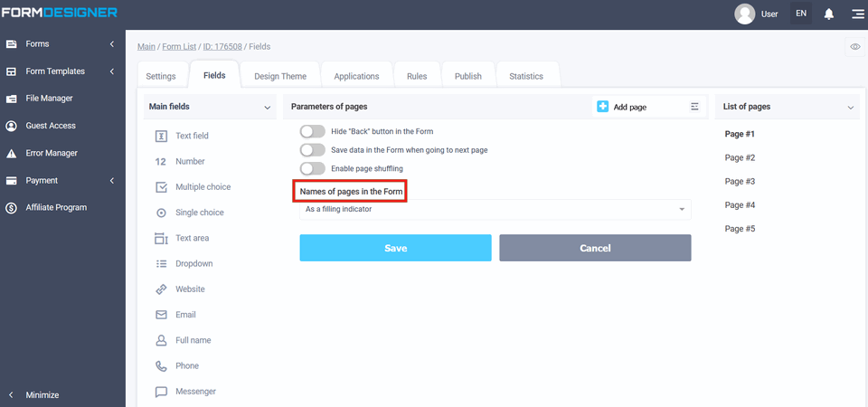
Task: Collapse the Main fields panel chevron
Action: pyautogui.click(x=268, y=108)
